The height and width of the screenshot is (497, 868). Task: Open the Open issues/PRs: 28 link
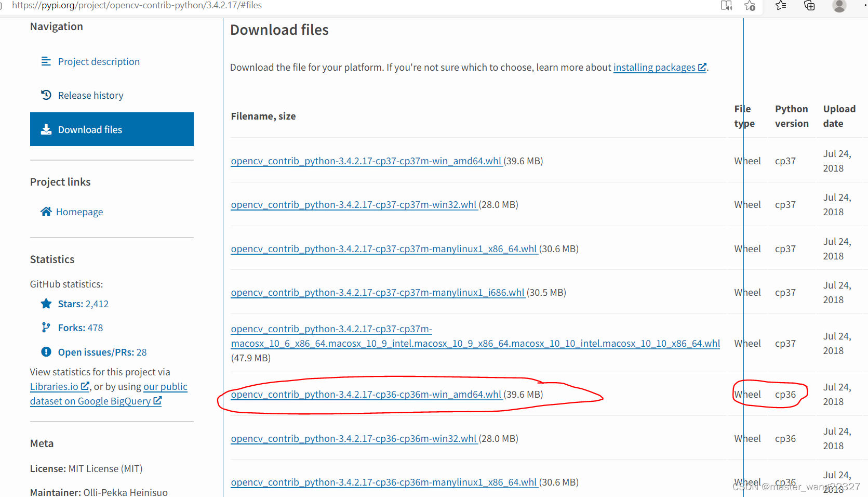click(x=102, y=352)
